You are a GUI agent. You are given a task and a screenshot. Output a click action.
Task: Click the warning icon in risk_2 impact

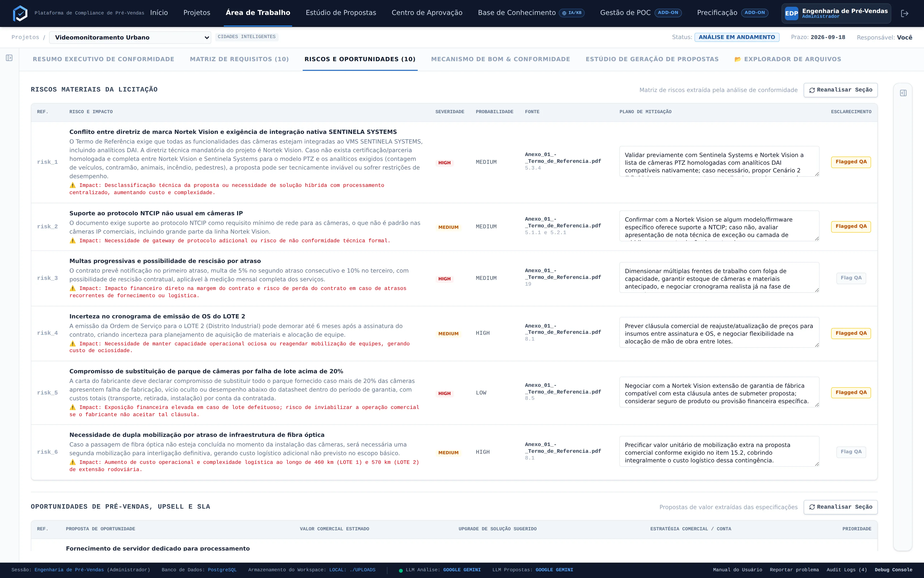point(72,241)
